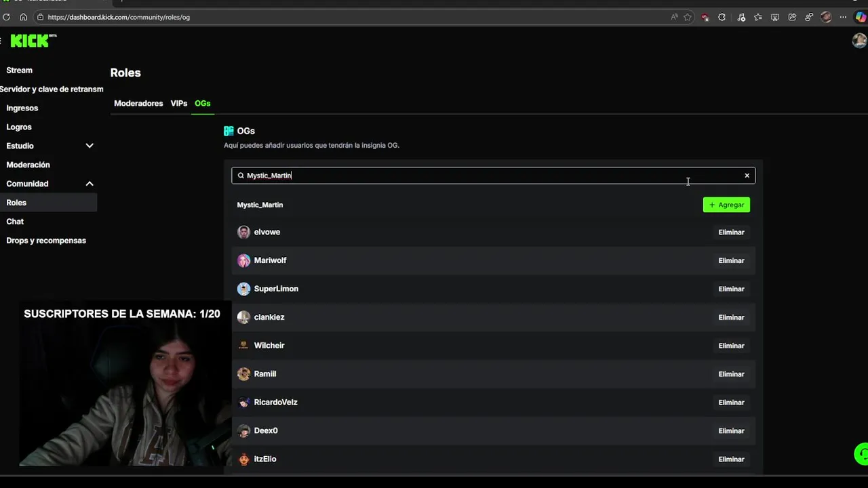Open browser Settings and more menu
Viewport: 868px width, 488px height.
(843, 17)
